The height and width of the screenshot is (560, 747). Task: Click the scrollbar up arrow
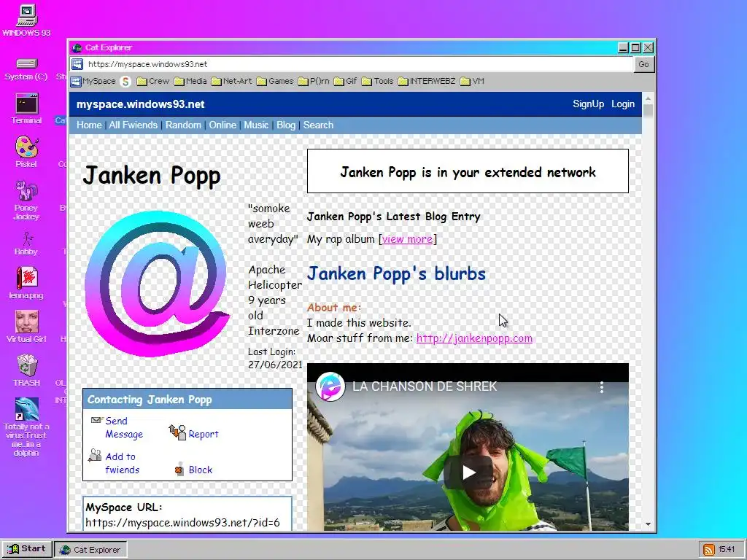pyautogui.click(x=648, y=98)
